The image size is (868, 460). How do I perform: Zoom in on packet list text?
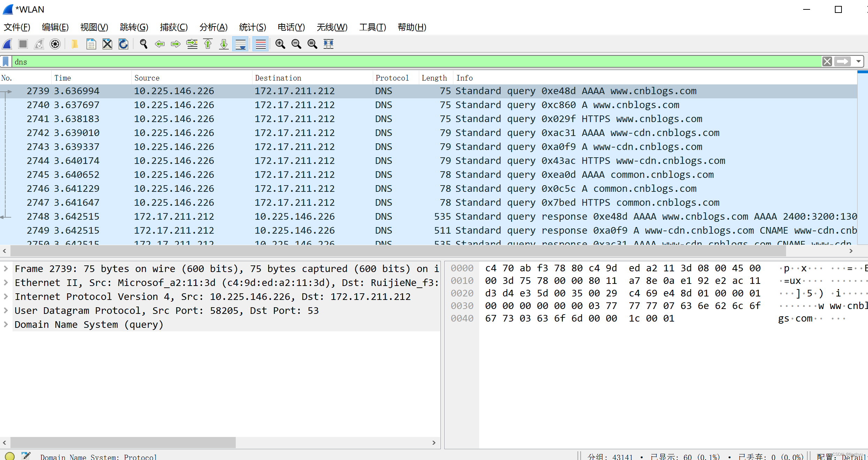pyautogui.click(x=280, y=44)
